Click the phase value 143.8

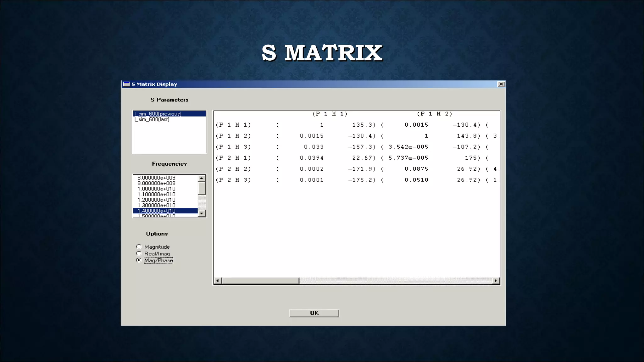(x=467, y=136)
